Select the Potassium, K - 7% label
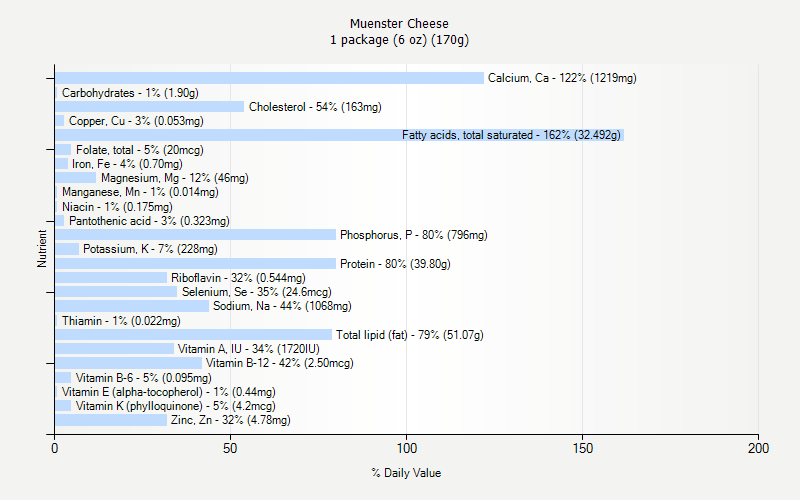800x500 pixels. click(150, 249)
